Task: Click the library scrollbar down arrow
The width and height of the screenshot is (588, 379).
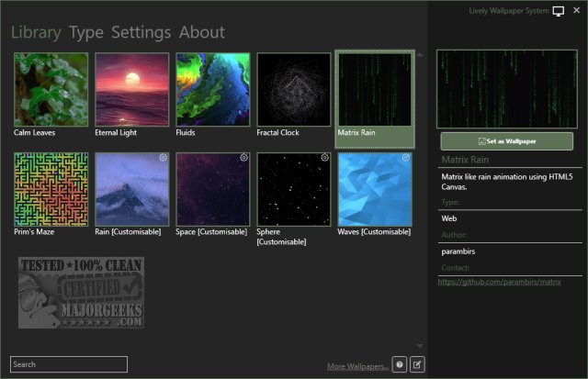Action: pyautogui.click(x=420, y=346)
